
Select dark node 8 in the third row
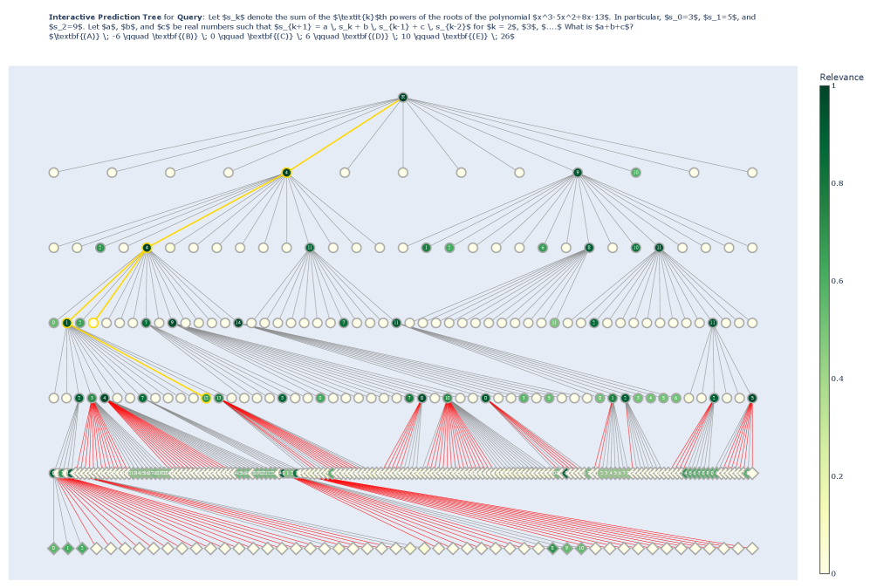click(x=589, y=248)
